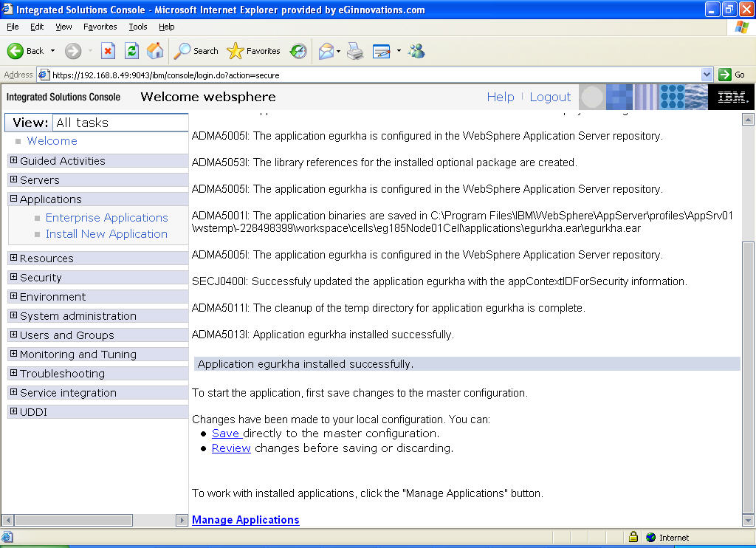
Task: Open the Favorites menu
Action: pos(100,27)
